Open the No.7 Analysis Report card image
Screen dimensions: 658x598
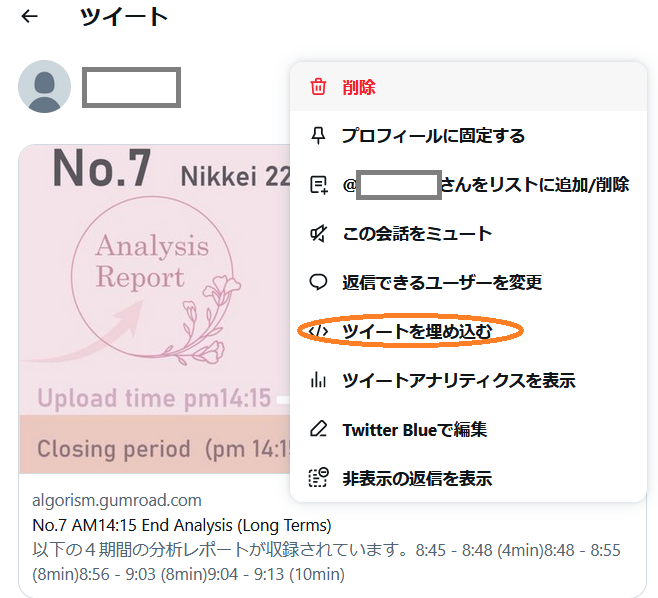(x=154, y=309)
